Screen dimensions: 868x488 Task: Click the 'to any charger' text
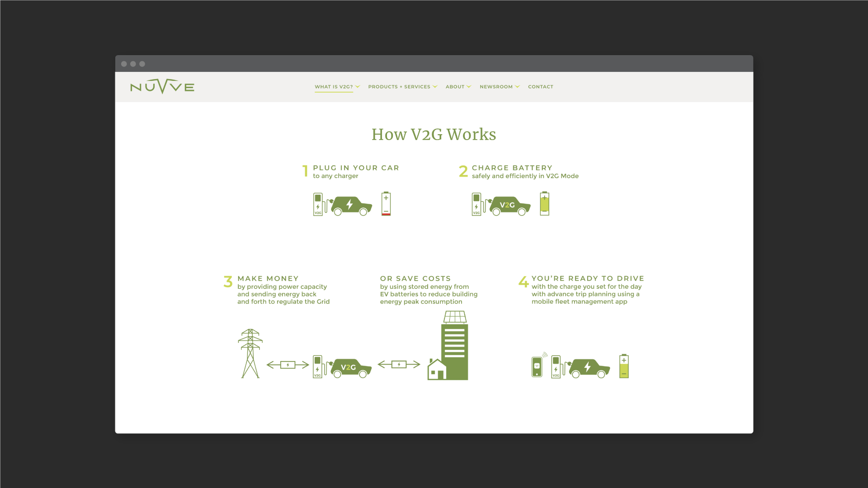point(335,176)
